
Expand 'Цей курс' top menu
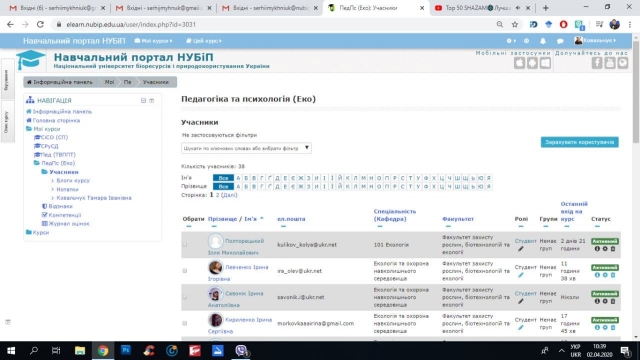click(204, 41)
